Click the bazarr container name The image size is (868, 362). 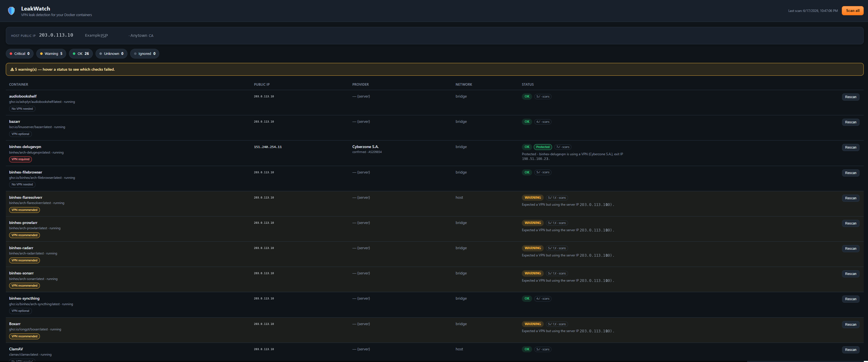[14, 121]
